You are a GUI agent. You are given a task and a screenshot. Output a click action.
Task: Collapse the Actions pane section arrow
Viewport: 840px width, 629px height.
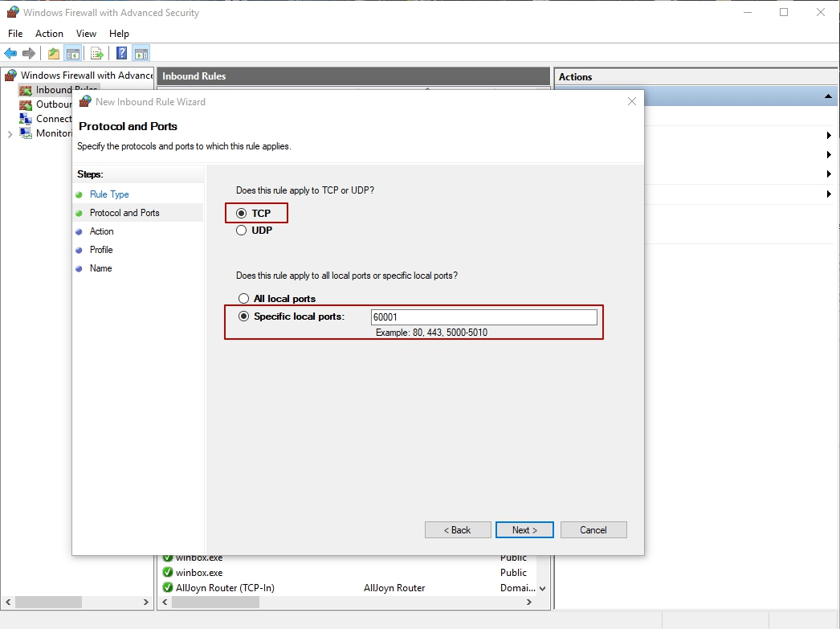[828, 96]
